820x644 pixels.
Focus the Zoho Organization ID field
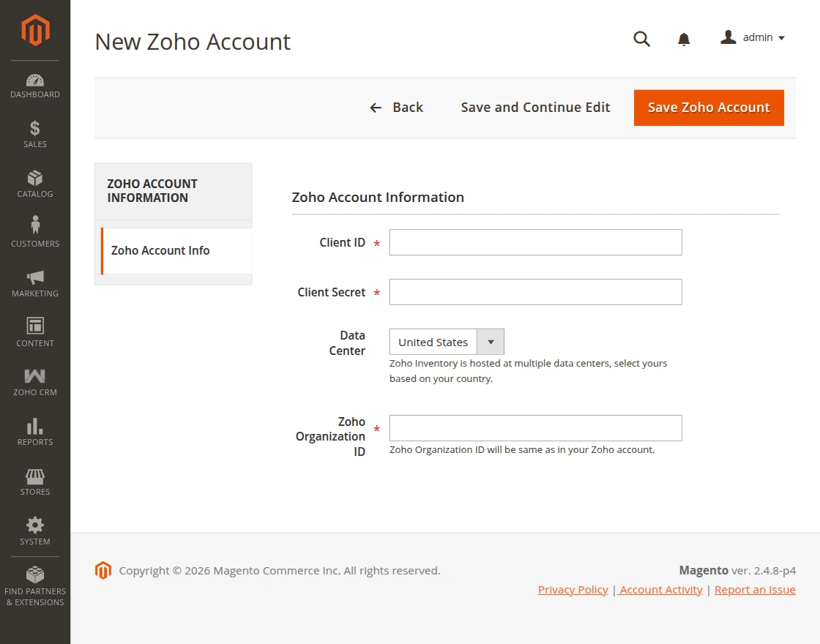535,428
